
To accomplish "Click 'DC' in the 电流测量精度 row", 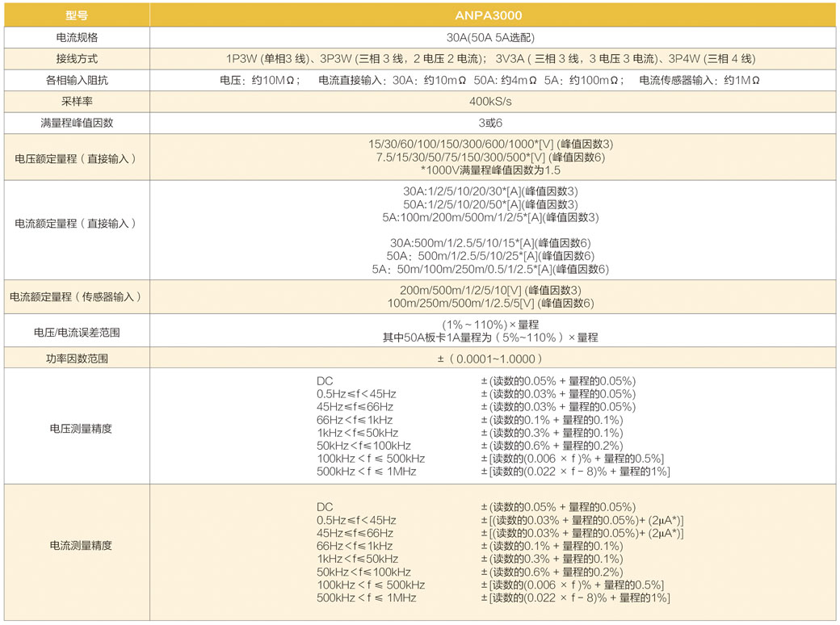I will click(x=325, y=507).
